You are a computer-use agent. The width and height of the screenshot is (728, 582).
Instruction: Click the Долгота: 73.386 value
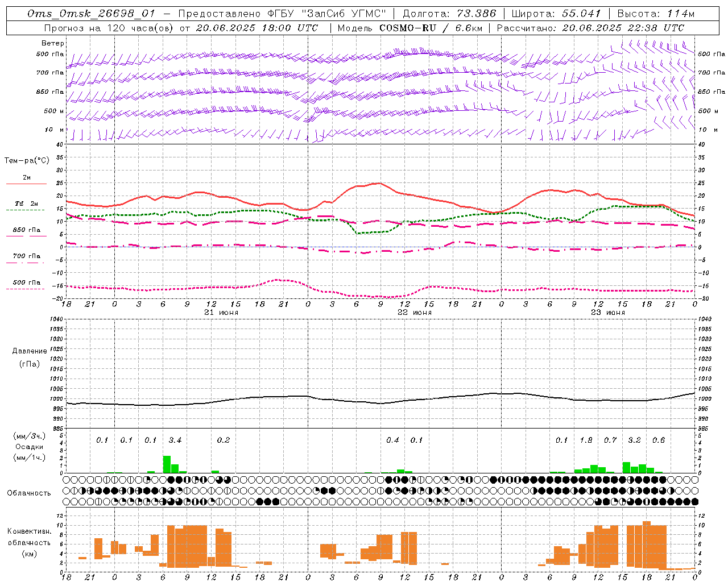(449, 14)
